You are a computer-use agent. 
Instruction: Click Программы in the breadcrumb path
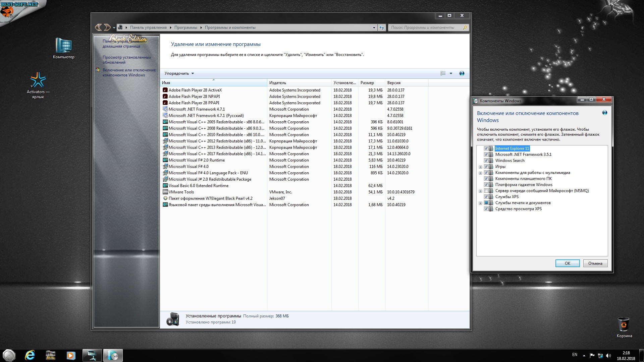[x=185, y=27]
